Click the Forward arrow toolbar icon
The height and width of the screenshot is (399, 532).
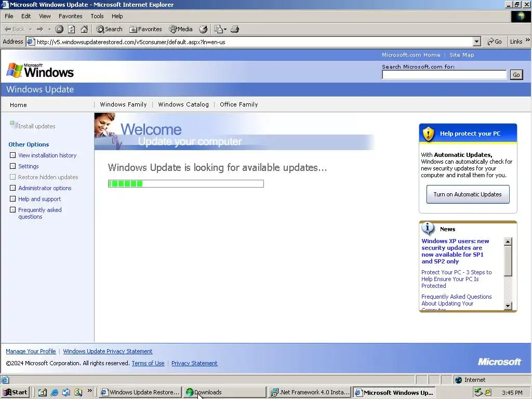point(40,29)
